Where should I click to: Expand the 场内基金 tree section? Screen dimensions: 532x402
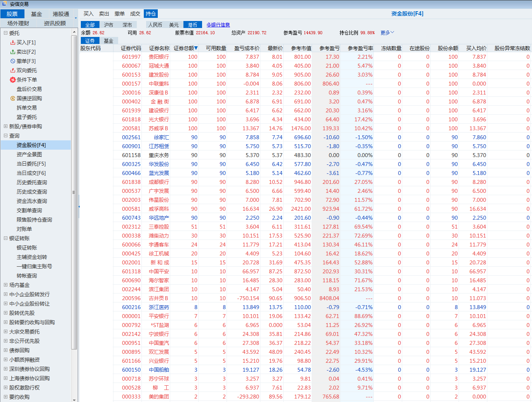click(x=5, y=285)
